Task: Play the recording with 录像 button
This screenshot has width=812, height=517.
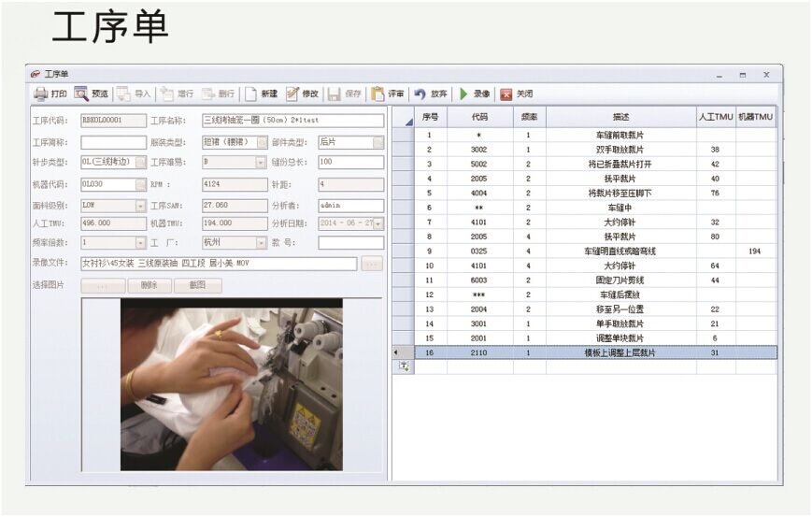Action: coord(463,94)
